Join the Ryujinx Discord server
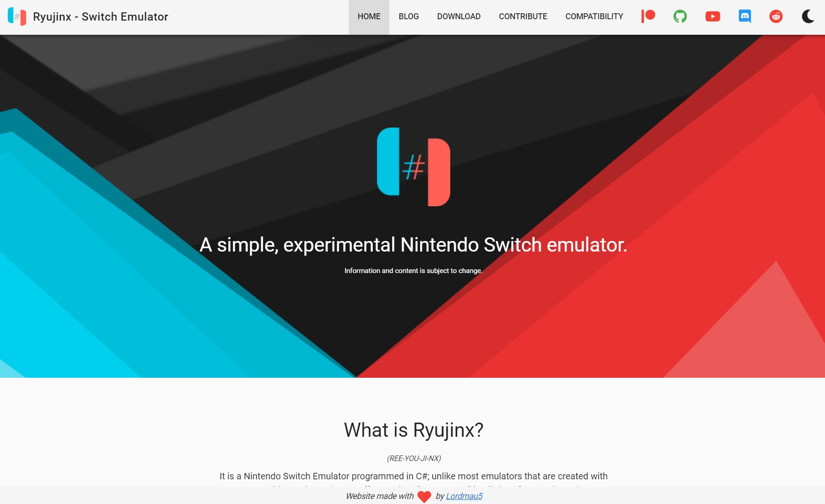825x504 pixels. point(744,16)
